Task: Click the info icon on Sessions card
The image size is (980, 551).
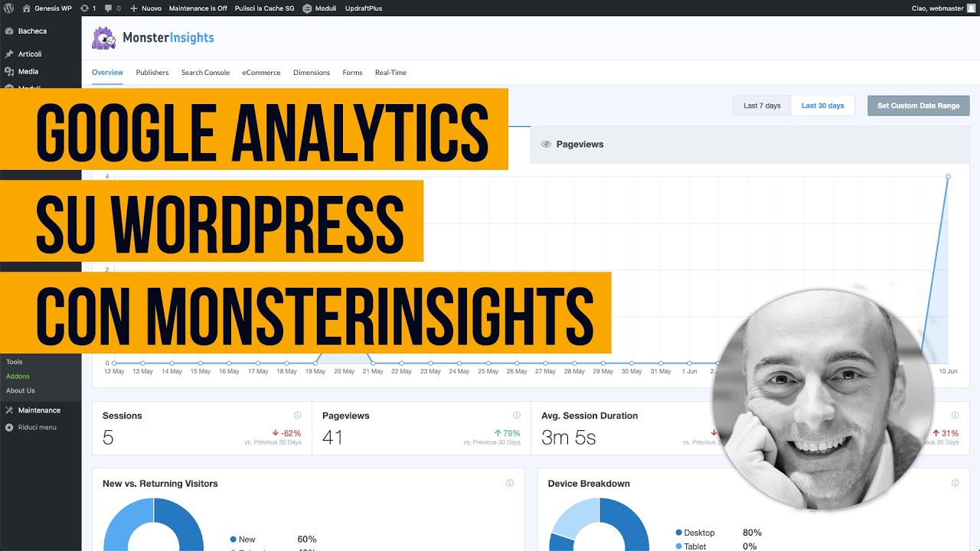Action: (x=298, y=416)
